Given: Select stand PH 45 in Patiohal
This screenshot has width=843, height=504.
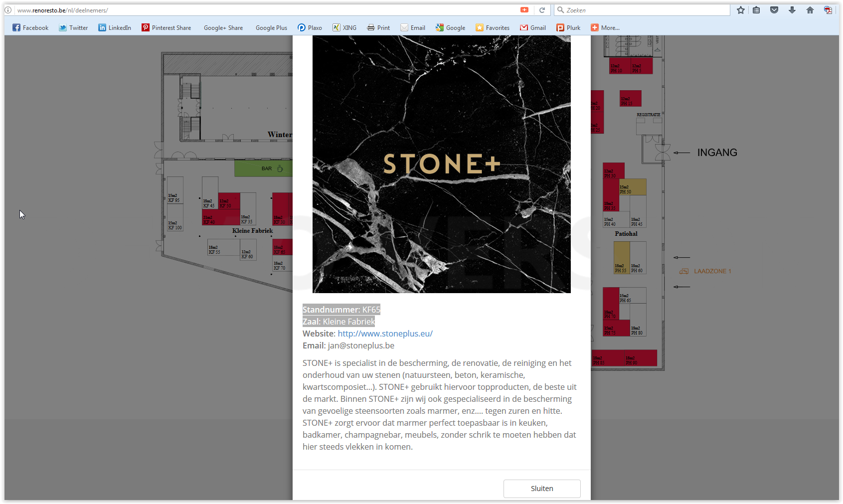Looking at the screenshot, I should click(x=638, y=211).
